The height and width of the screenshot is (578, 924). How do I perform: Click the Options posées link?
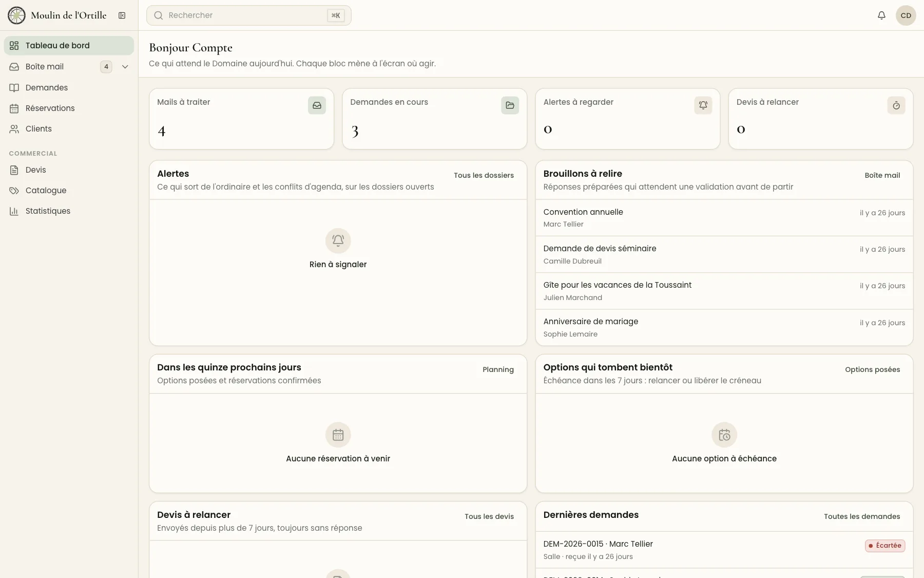tap(872, 369)
